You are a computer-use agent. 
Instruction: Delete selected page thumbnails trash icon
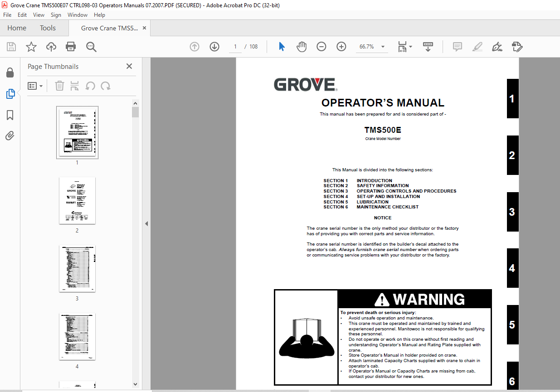59,86
